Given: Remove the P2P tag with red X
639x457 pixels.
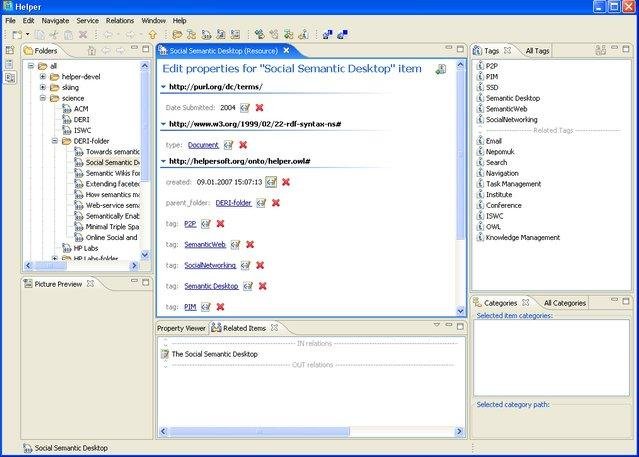Looking at the screenshot, I should tap(220, 223).
